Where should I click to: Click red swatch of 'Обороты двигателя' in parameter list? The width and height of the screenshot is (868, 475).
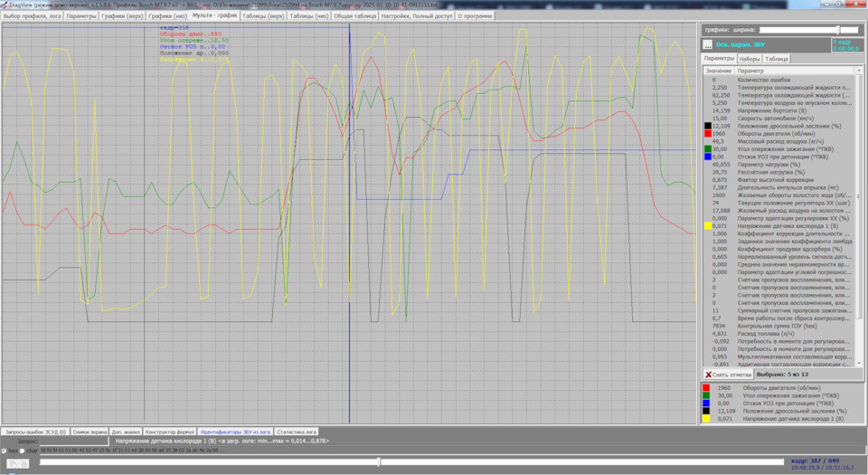coord(707,134)
